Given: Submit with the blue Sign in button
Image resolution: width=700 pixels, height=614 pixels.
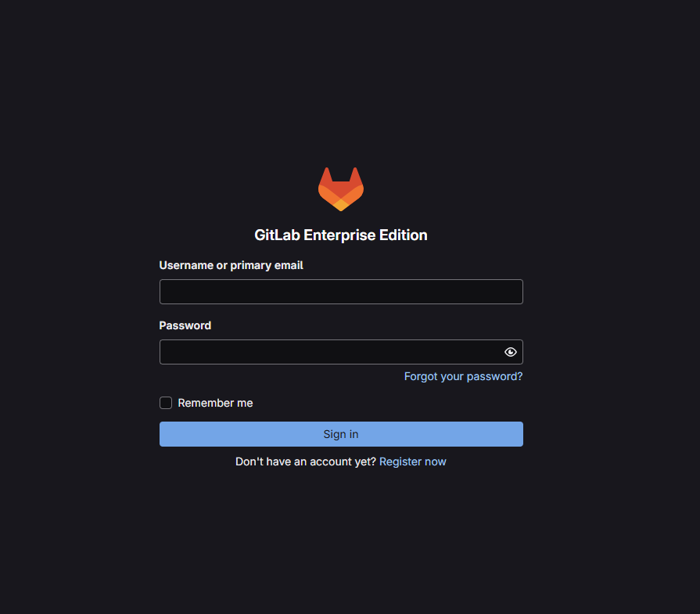Looking at the screenshot, I should click(x=341, y=434).
